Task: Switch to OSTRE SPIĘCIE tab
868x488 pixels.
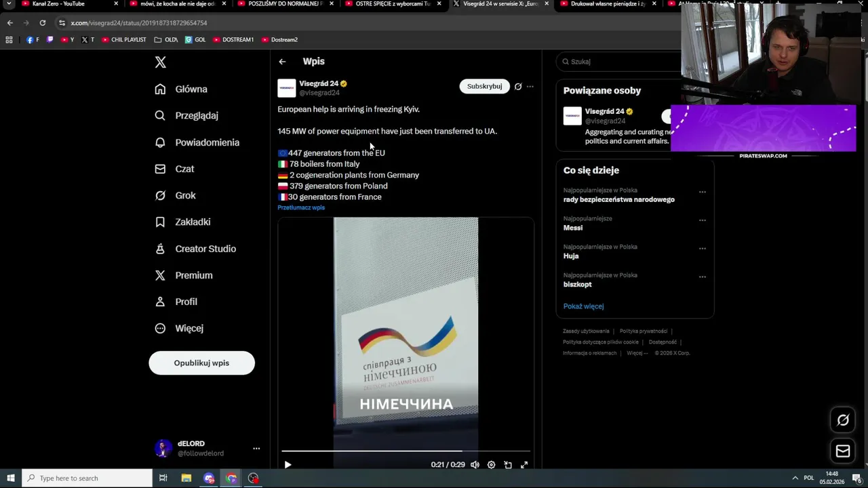Action: 391,4
